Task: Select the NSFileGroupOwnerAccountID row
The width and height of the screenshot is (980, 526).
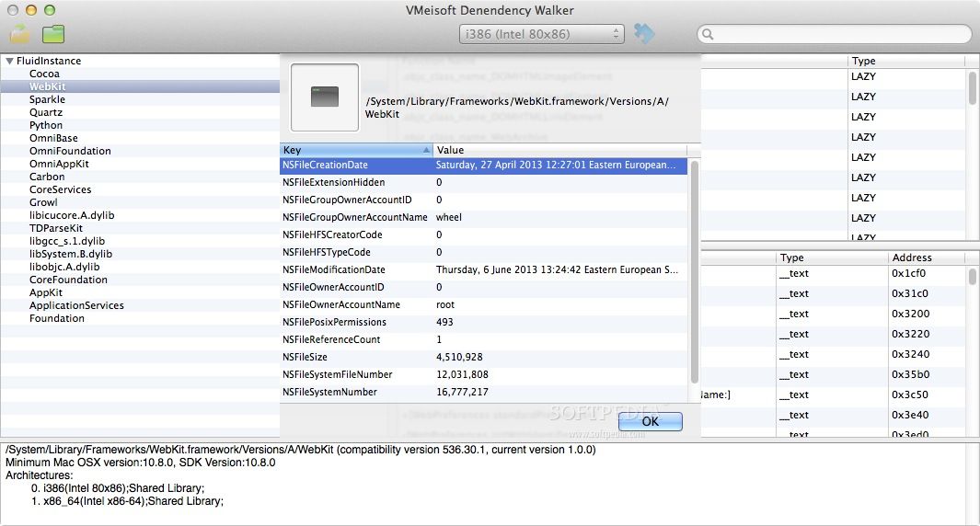Action: [x=484, y=200]
